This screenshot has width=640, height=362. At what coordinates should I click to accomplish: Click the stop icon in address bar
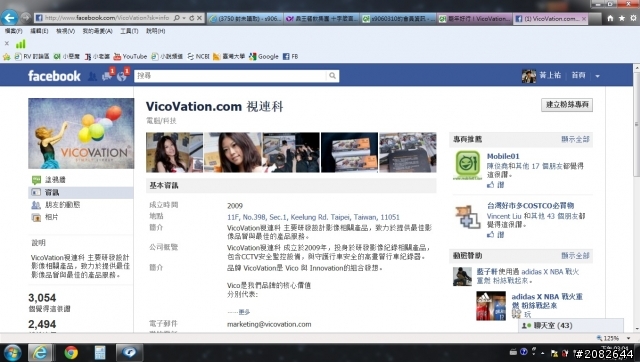[x=199, y=18]
